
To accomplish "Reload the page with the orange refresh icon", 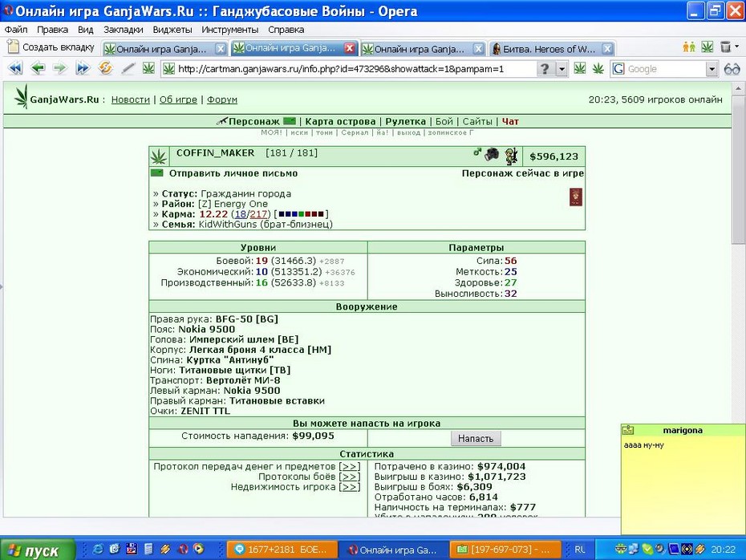I will tap(106, 68).
